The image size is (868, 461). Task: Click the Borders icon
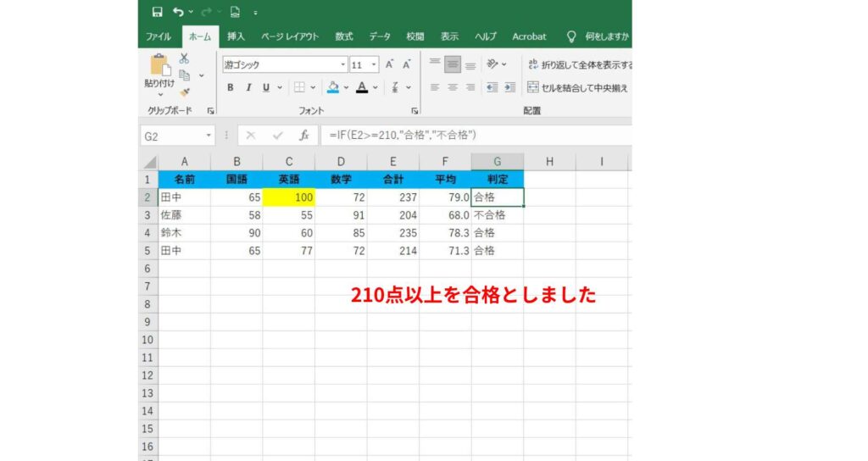pos(299,87)
